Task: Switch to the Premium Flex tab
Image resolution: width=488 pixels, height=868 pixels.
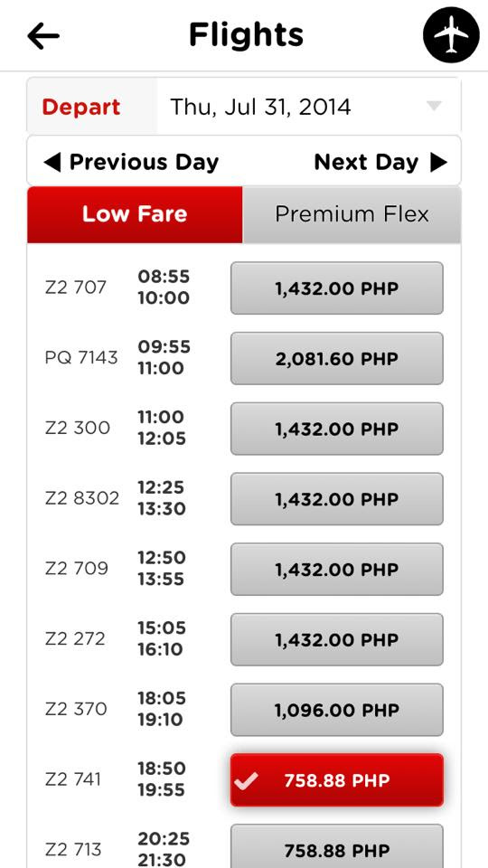Action: [x=352, y=214]
